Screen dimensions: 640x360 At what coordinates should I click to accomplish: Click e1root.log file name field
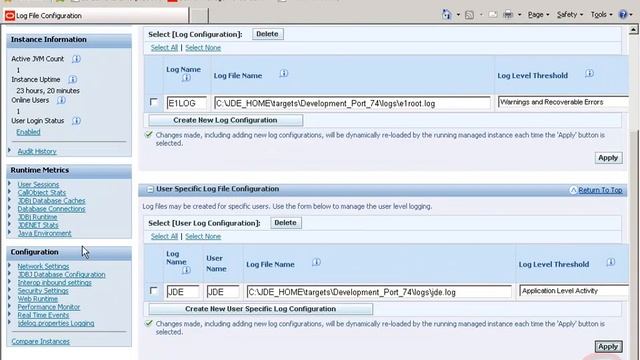(x=352, y=103)
